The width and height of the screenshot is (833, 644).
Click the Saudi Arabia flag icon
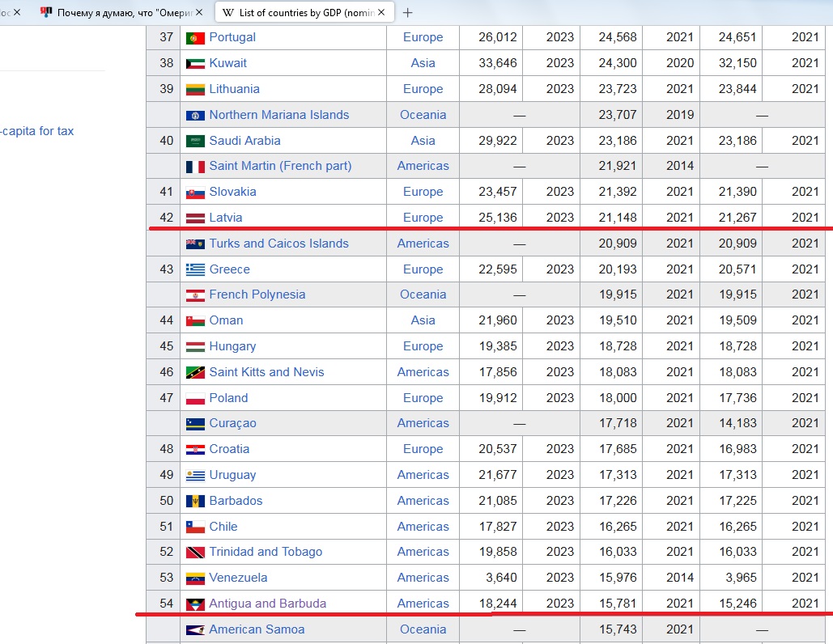pos(195,142)
